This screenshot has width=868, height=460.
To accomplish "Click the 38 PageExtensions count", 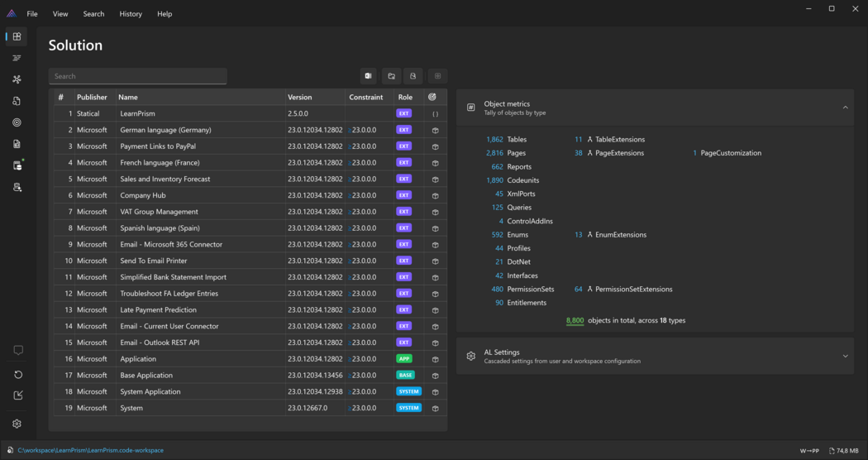I will pyautogui.click(x=579, y=153).
